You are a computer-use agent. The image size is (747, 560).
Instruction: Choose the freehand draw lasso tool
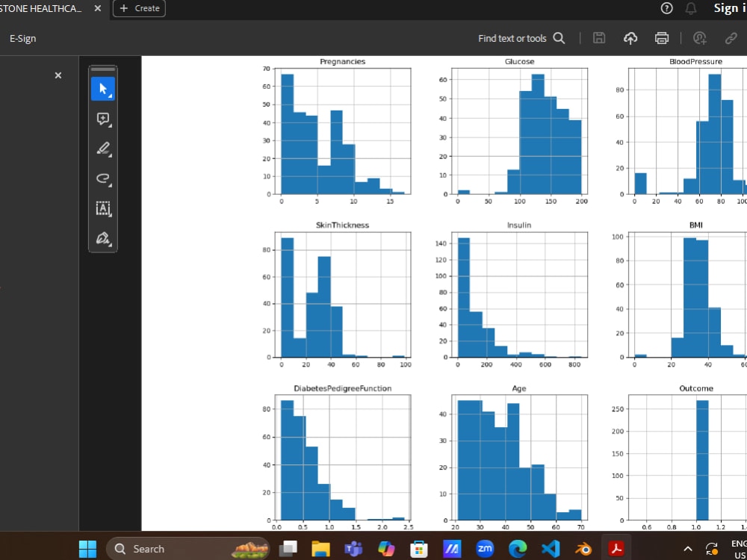pos(103,178)
